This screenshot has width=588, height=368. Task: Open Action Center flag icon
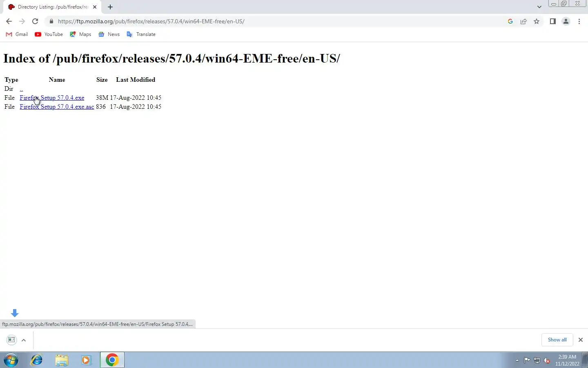click(527, 360)
